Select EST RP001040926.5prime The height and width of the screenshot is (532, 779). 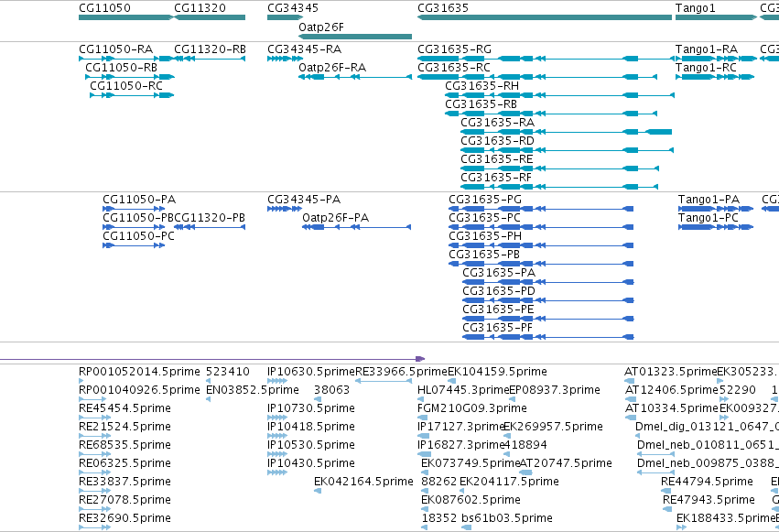click(139, 390)
